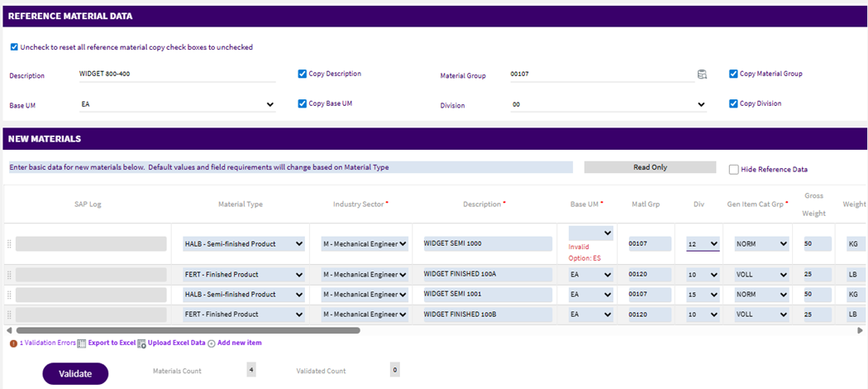Open Material Type dropdown for WIDGET FINISHED 100A
Viewport: 868px width, 389px height.
pyautogui.click(x=244, y=275)
